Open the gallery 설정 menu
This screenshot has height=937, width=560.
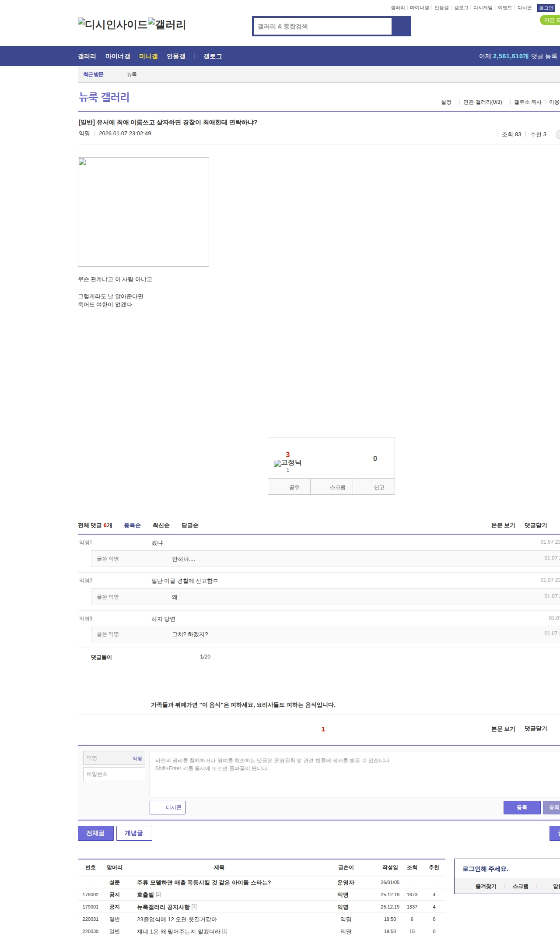click(x=446, y=102)
